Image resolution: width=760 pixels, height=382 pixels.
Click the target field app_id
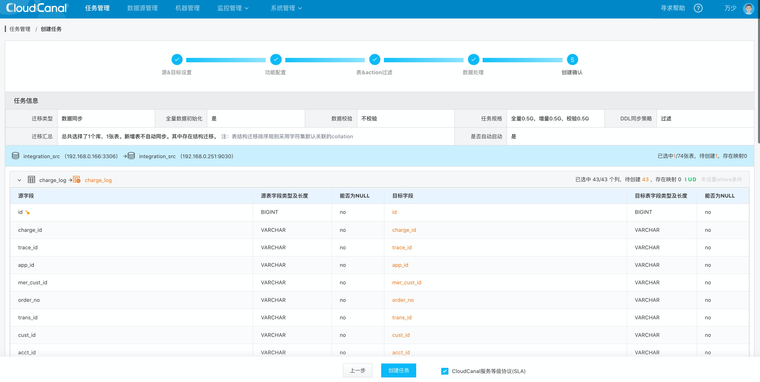click(400, 265)
